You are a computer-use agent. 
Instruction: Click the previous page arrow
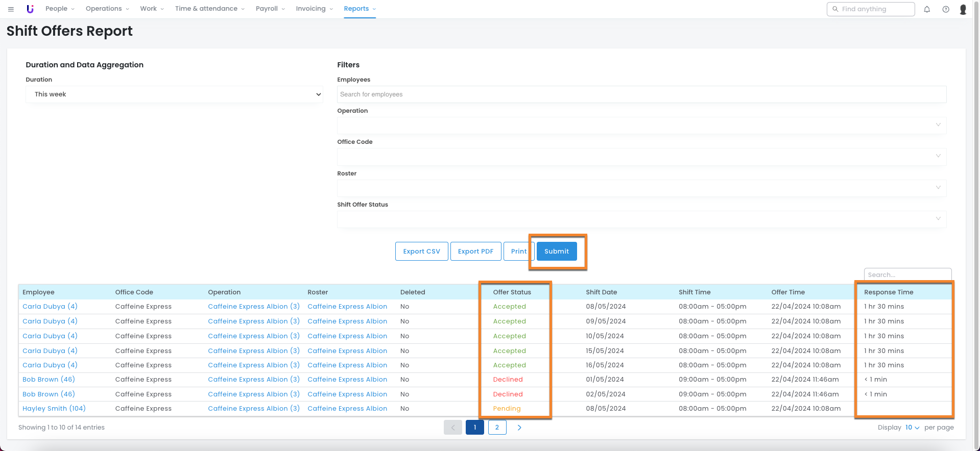(452, 428)
